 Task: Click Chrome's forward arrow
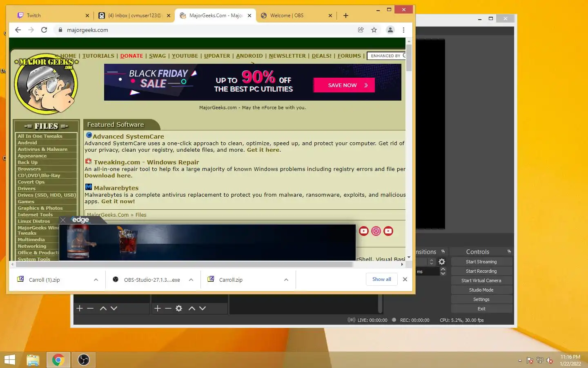pos(31,30)
